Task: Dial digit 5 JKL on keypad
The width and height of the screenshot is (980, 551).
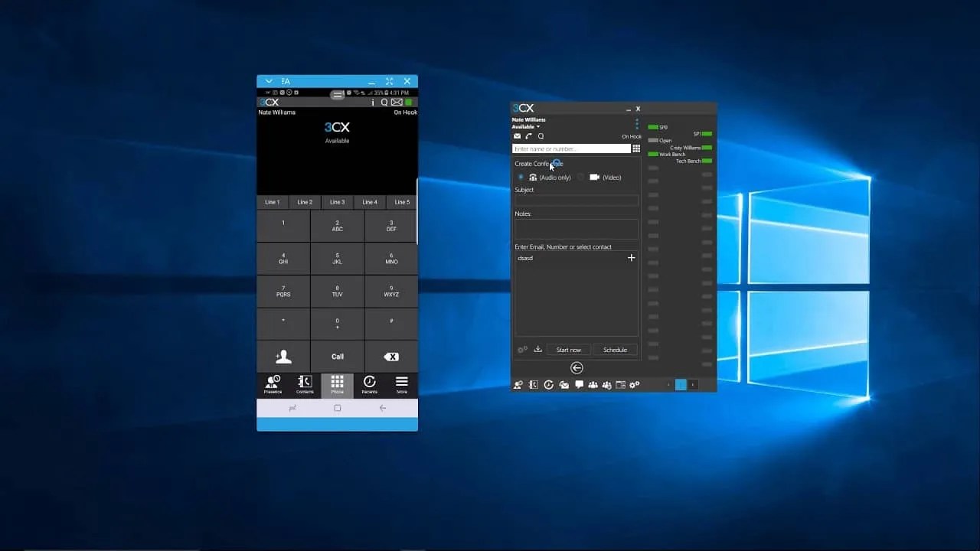Action: click(338, 259)
